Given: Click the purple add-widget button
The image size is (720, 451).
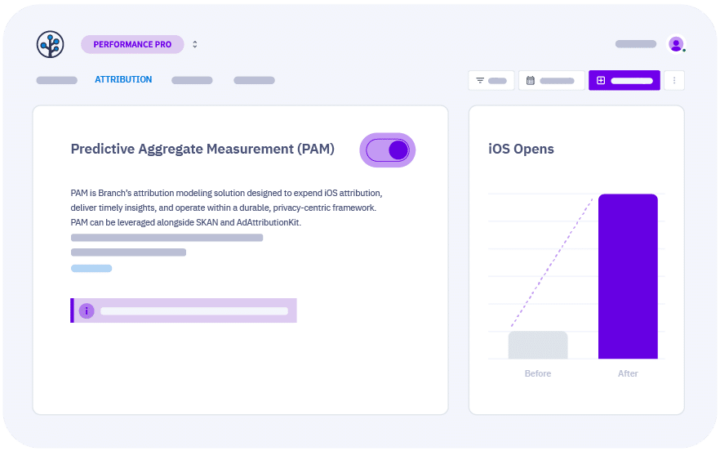Looking at the screenshot, I should click(x=624, y=80).
